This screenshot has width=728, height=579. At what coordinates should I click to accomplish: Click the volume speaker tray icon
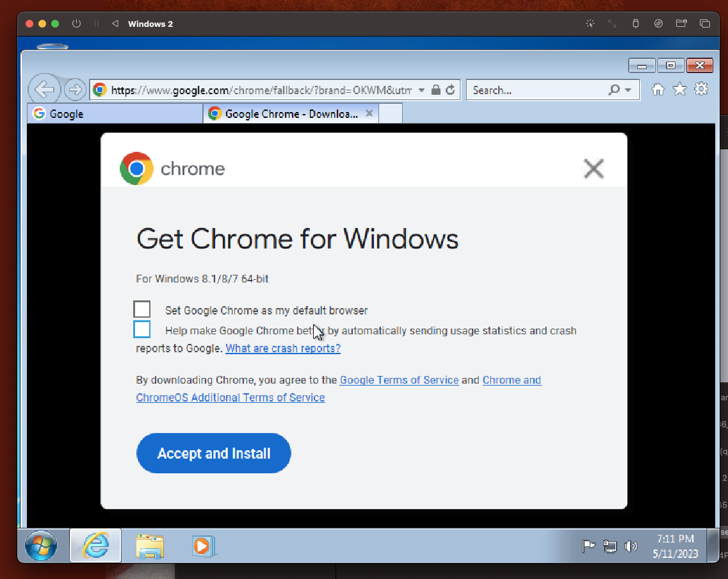631,546
